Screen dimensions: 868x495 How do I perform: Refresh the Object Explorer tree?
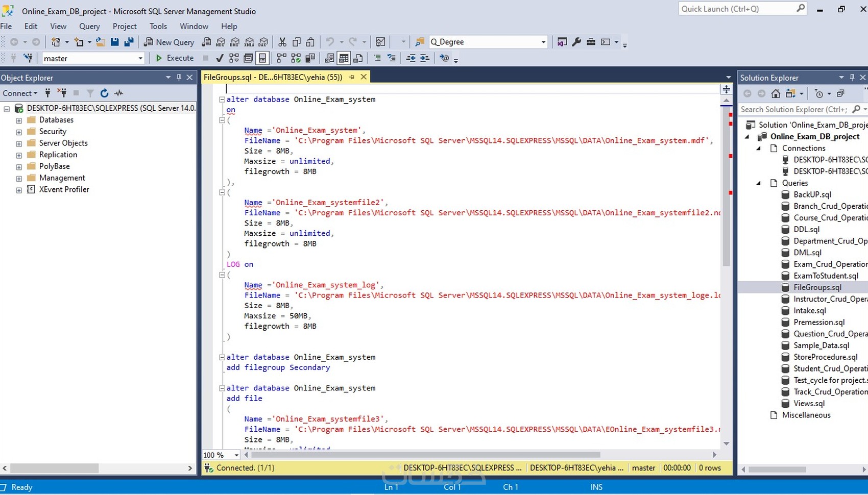pyautogui.click(x=104, y=93)
